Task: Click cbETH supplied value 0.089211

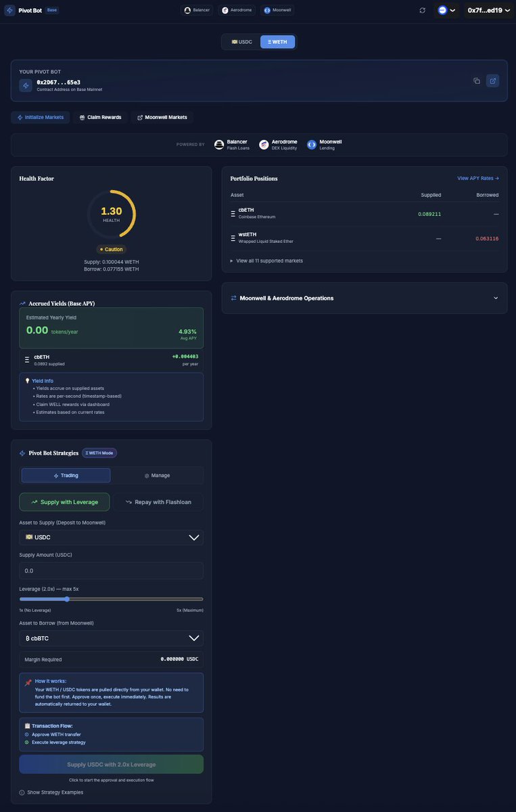Action: pos(429,214)
